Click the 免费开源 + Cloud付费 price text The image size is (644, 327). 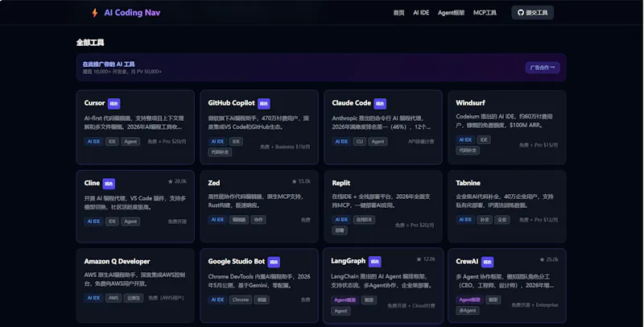tap(411, 305)
